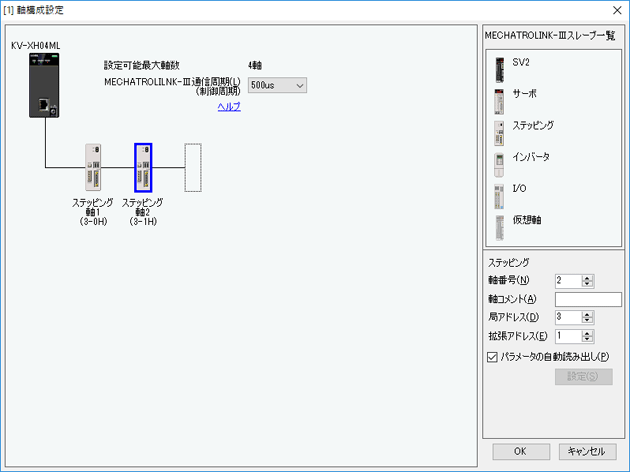This screenshot has width=630, height=472.
Task: Pick the 仮想軸 slave icon from list
Action: coord(499,228)
